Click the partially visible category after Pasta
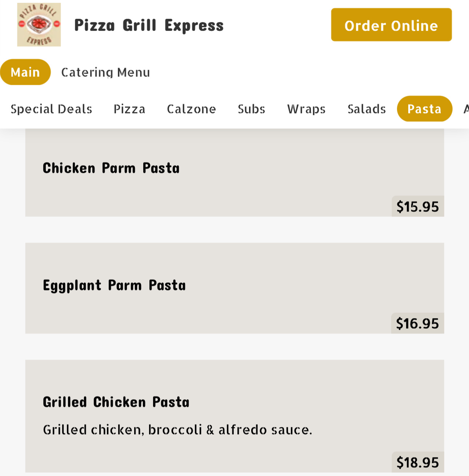Viewport: 469px width, 476px height. (466, 109)
